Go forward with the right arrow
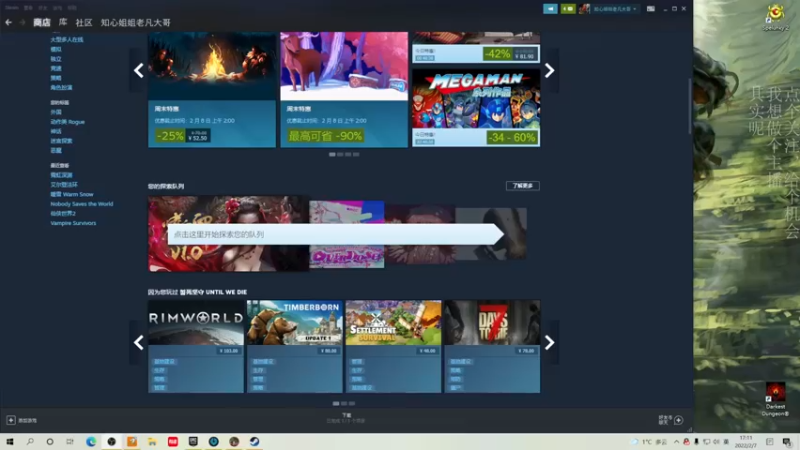 tap(22, 22)
